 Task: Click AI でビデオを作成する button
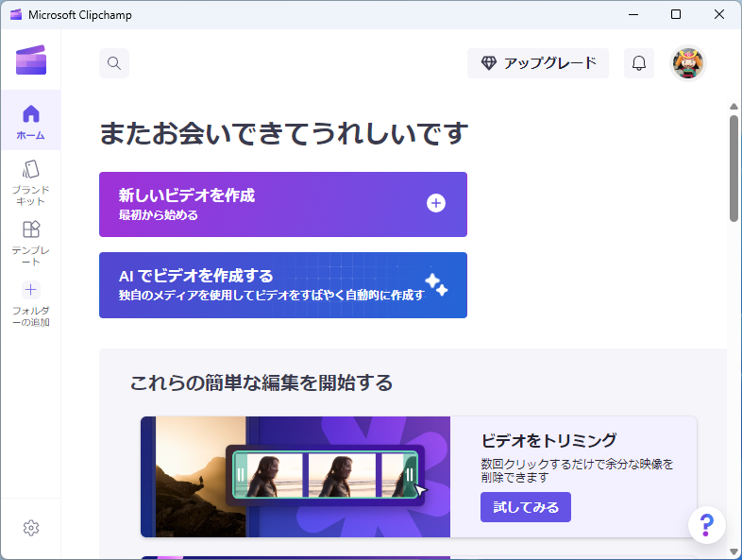pos(283,285)
